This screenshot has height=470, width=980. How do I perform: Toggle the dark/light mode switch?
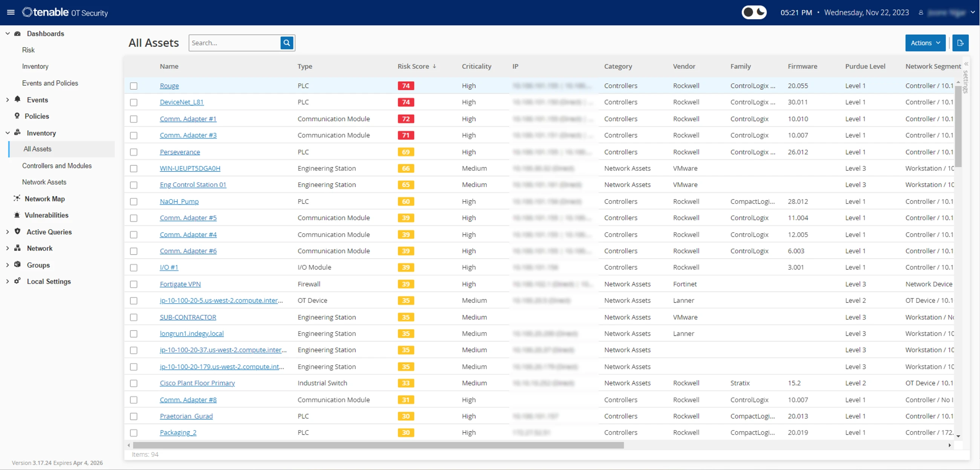[x=753, y=12]
